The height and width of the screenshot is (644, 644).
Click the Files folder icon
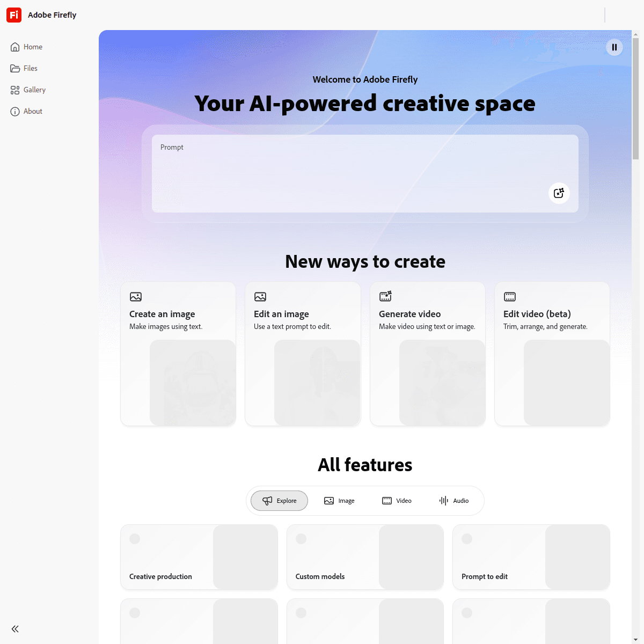coord(15,68)
